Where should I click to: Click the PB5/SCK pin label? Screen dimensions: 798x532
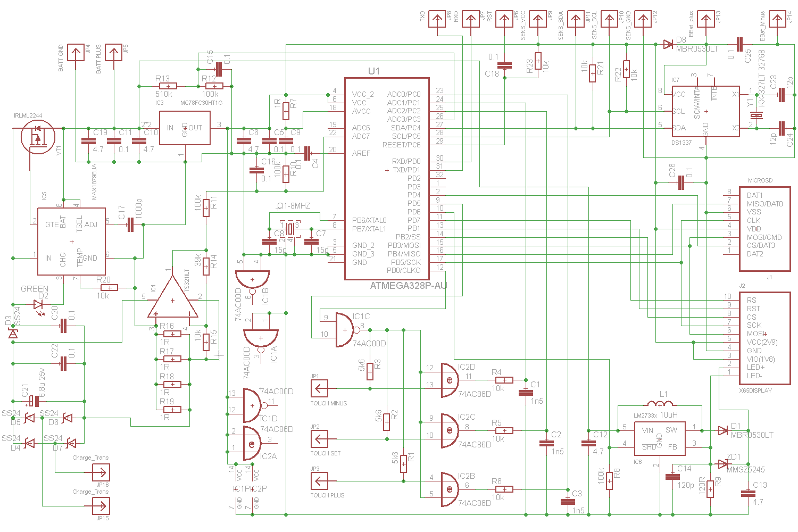point(405,262)
